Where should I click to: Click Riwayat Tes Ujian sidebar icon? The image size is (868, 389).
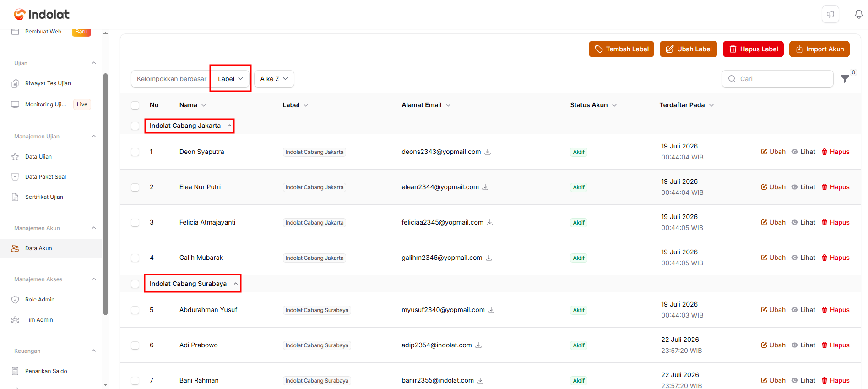pyautogui.click(x=15, y=83)
